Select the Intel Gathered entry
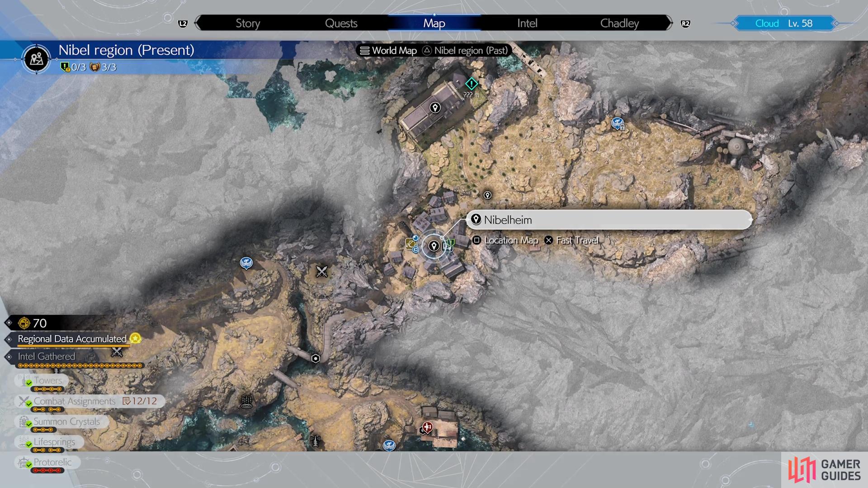 [47, 357]
